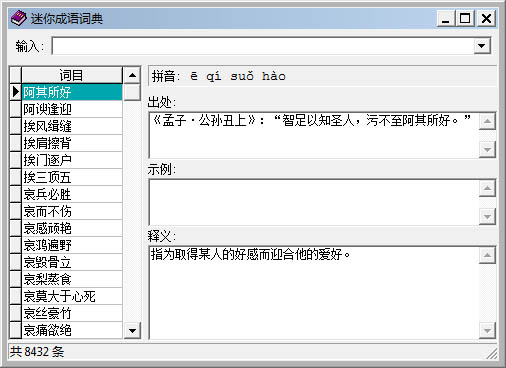The height and width of the screenshot is (368, 506).
Task: Click the row selector beside 哀痛欲绝
Action: coord(15,330)
